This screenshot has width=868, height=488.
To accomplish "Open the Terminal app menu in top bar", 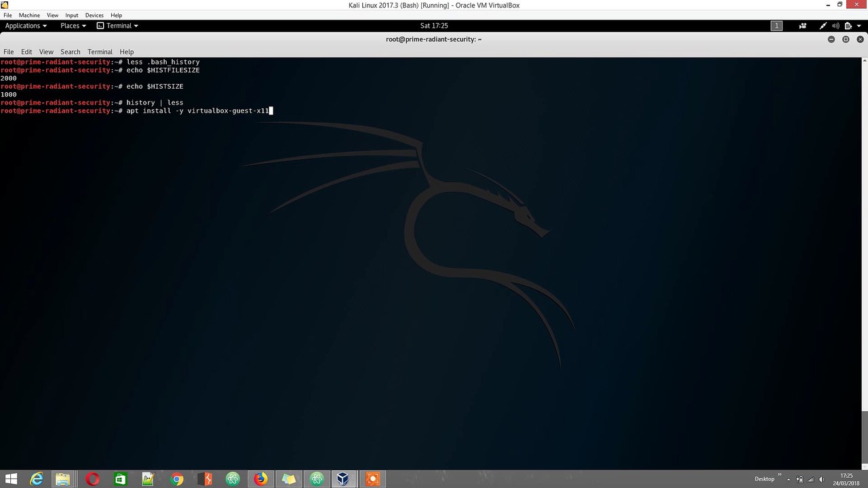I will pyautogui.click(x=117, y=26).
